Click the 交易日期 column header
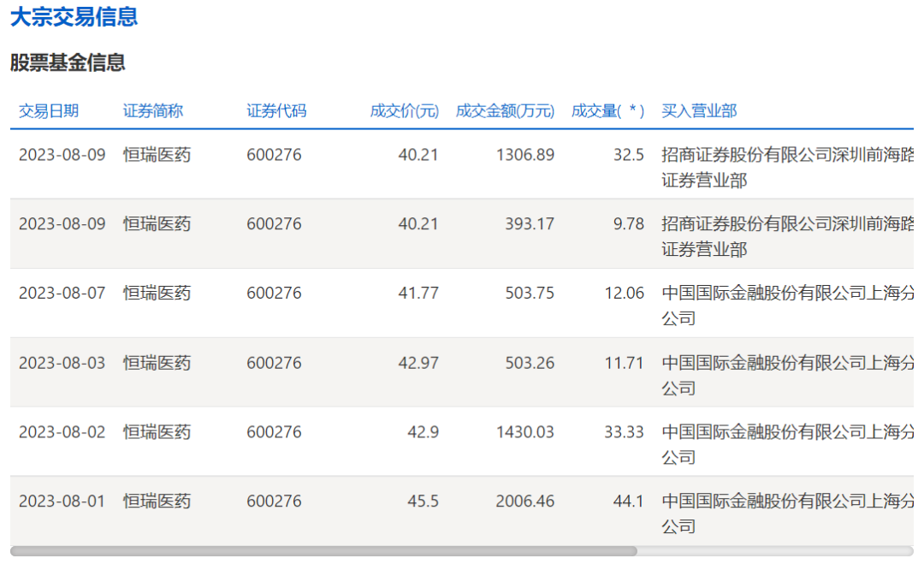 (x=48, y=110)
